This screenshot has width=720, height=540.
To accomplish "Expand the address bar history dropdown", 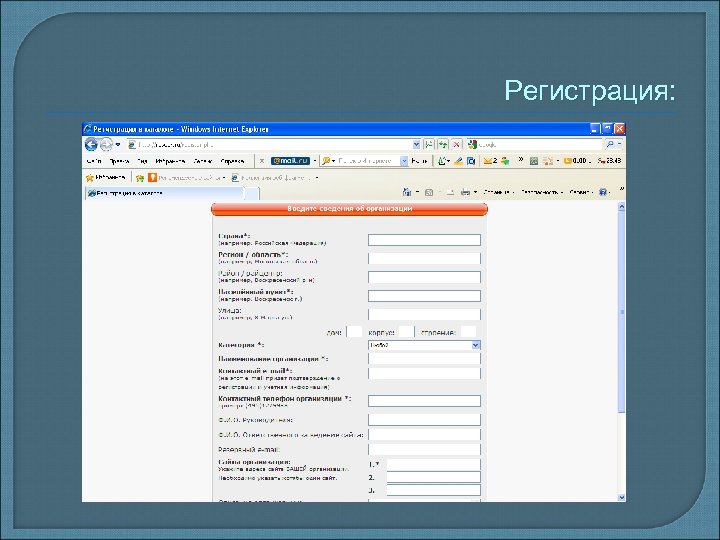I will click(416, 145).
